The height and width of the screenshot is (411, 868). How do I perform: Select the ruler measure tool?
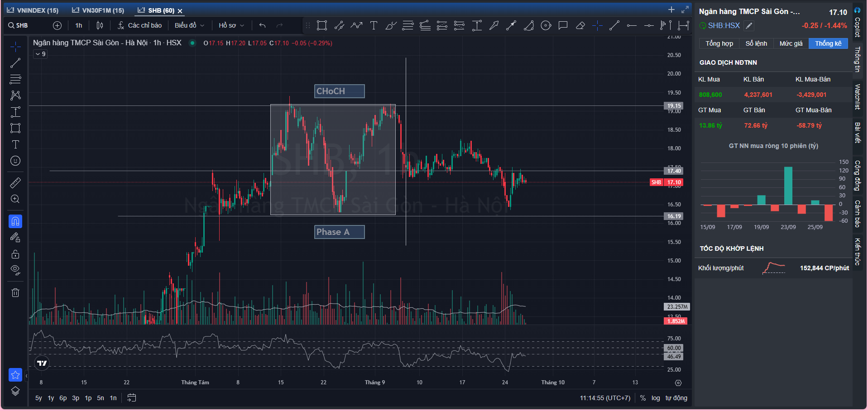pos(15,183)
